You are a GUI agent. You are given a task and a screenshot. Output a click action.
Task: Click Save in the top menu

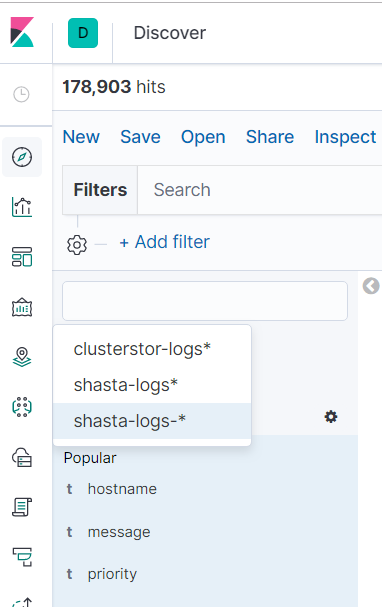(140, 137)
